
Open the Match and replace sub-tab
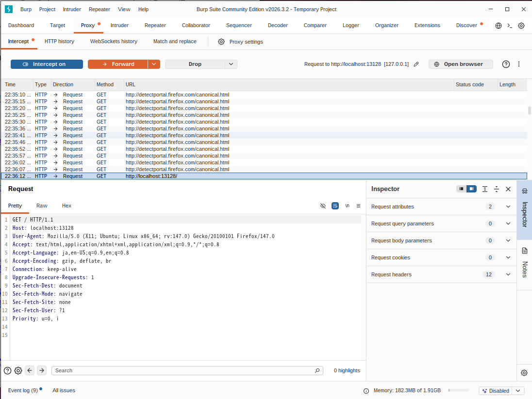click(175, 41)
